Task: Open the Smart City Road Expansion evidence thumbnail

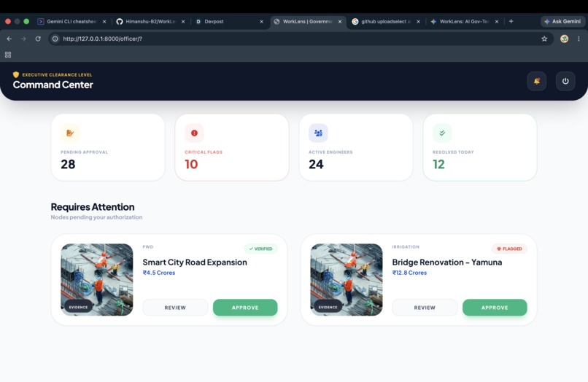Action: 97,280
